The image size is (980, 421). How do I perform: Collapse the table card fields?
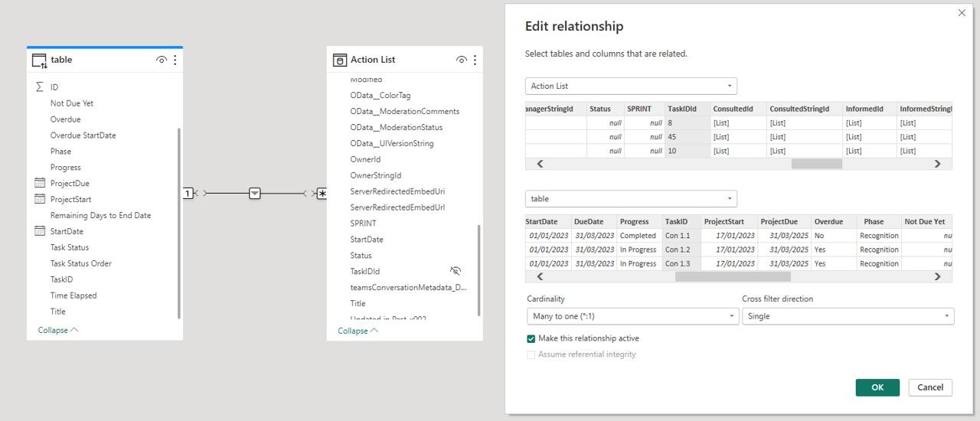58,330
